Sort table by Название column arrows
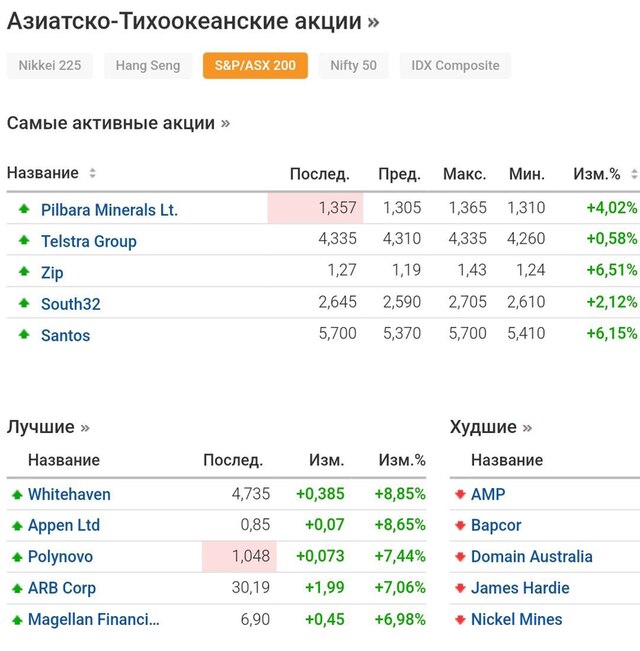Image resolution: width=640 pixels, height=651 pixels. tap(93, 173)
